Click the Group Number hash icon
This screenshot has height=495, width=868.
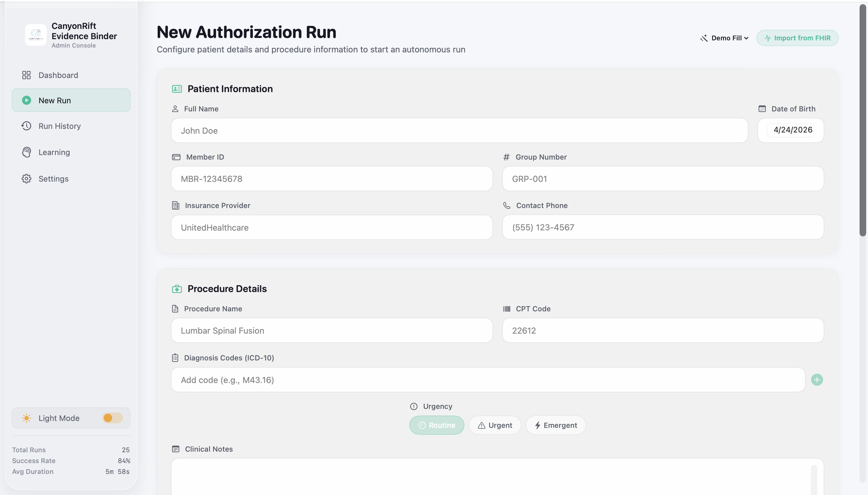506,157
